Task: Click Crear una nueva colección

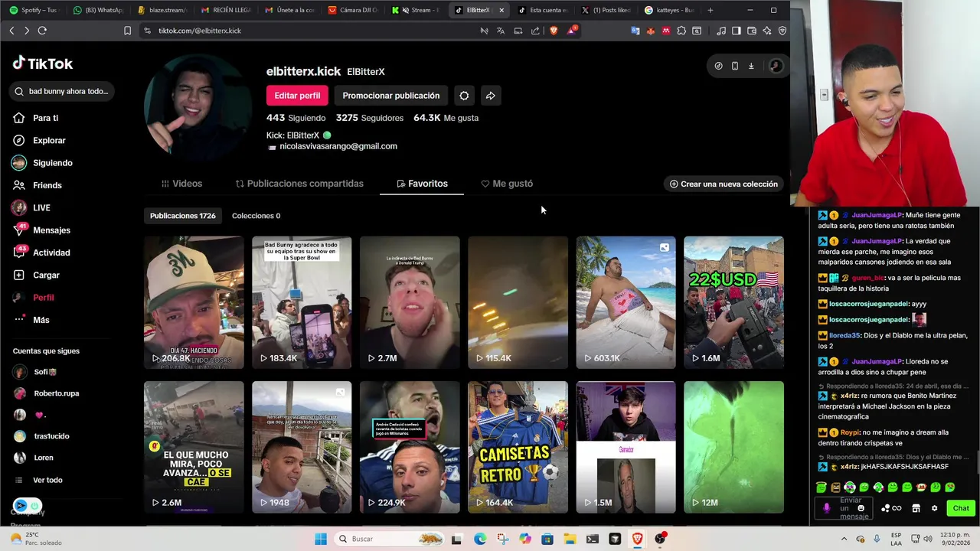Action: (x=724, y=184)
